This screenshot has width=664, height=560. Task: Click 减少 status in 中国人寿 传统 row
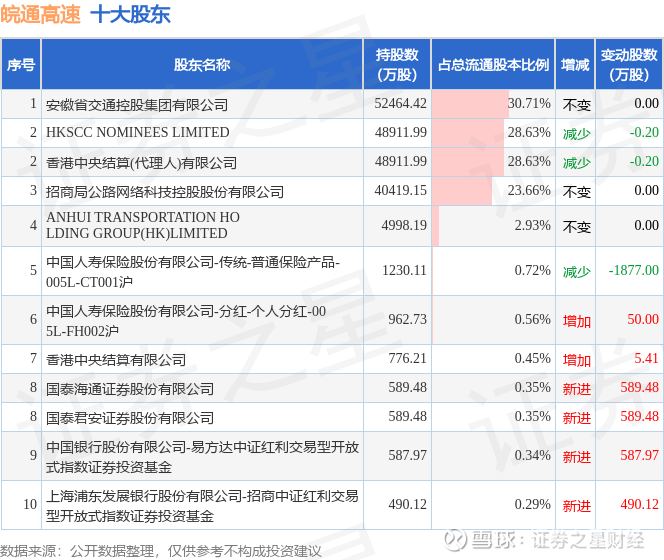[x=576, y=272]
